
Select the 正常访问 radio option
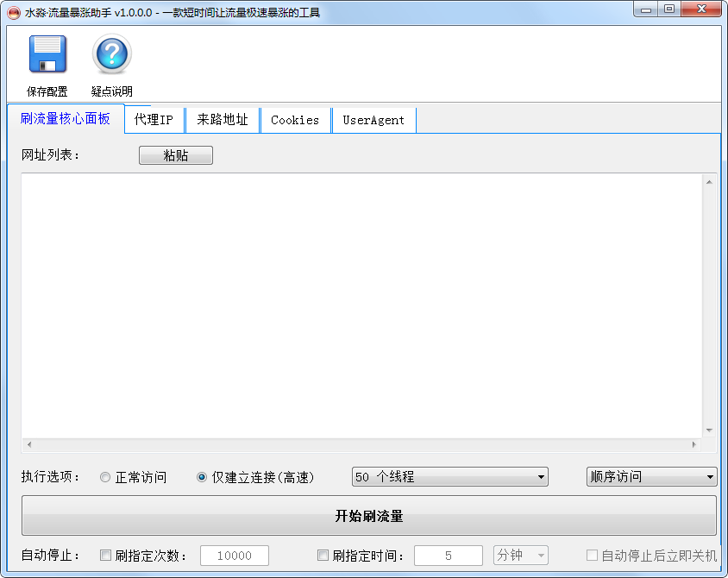(105, 477)
